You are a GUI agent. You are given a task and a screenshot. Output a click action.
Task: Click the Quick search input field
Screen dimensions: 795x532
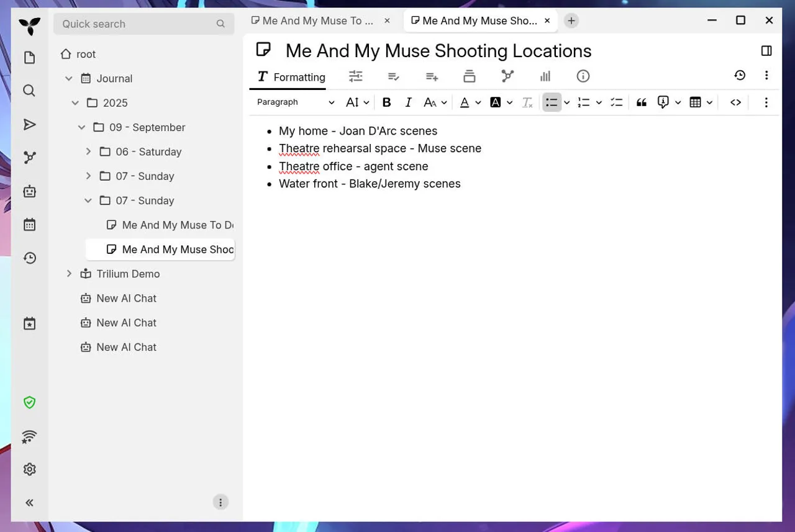(137, 24)
